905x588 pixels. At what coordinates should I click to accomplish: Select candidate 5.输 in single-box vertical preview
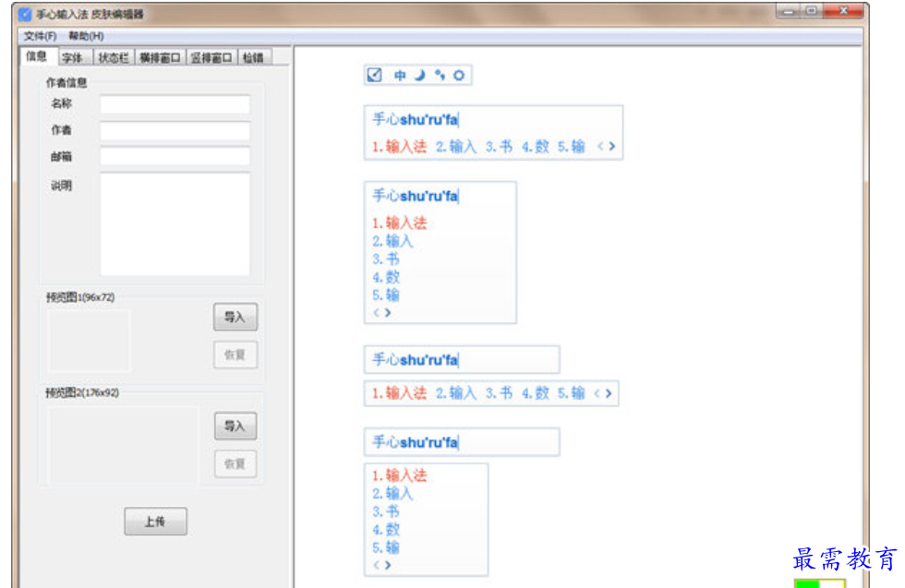386,294
